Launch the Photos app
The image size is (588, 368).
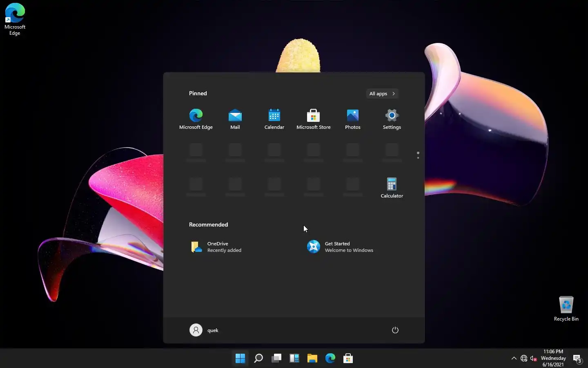click(353, 119)
